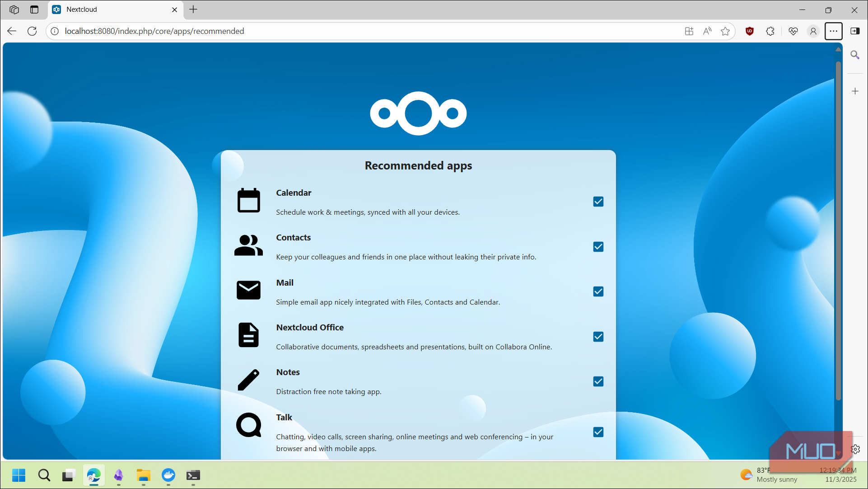Open uBlock Origin extension icon
Image resolution: width=868 pixels, height=489 pixels.
(750, 31)
